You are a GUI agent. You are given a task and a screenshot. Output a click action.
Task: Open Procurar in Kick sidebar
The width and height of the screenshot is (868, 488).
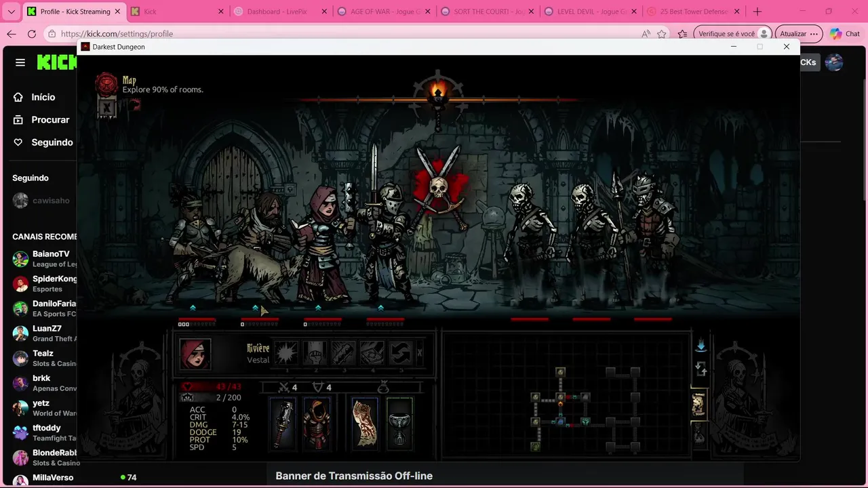click(41, 120)
